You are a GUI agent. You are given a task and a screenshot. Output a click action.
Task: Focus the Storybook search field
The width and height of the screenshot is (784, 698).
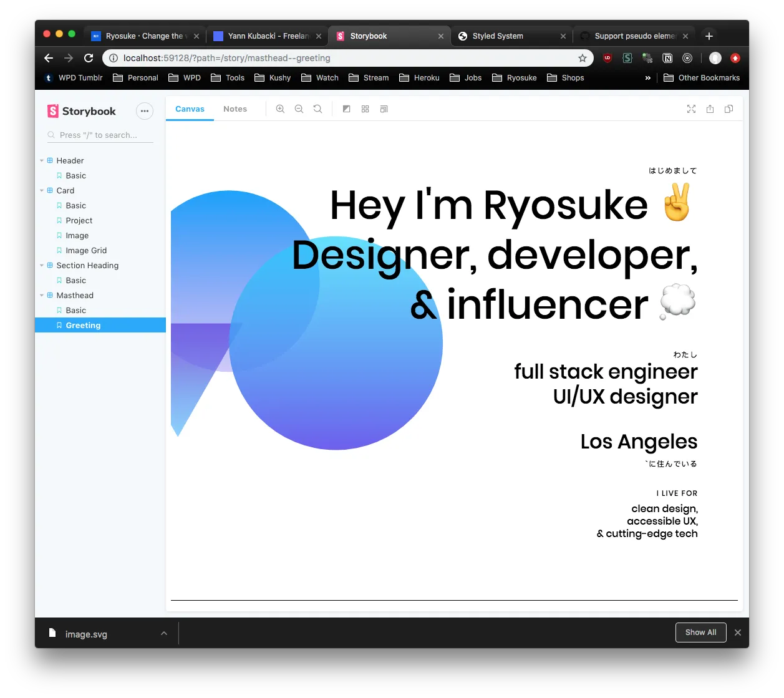[103, 135]
